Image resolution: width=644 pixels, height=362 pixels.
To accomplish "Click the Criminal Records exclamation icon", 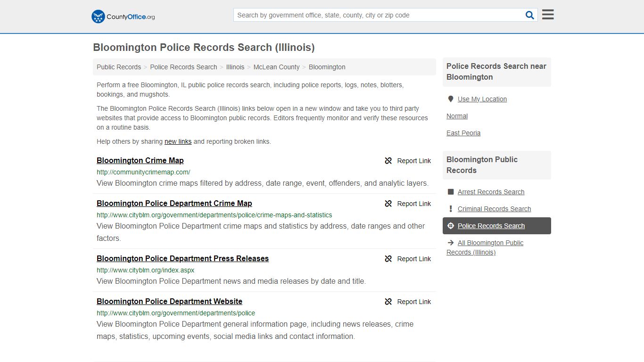I will click(451, 209).
